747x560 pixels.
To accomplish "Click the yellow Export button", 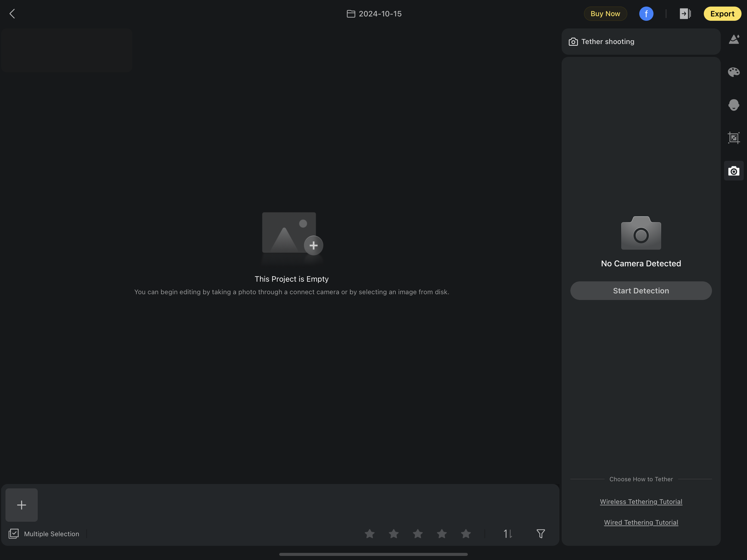I will 722,14.
